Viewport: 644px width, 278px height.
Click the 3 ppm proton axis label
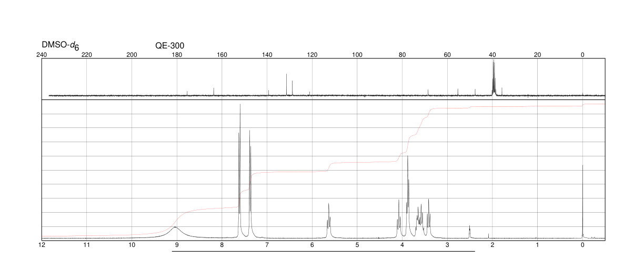tap(447, 245)
